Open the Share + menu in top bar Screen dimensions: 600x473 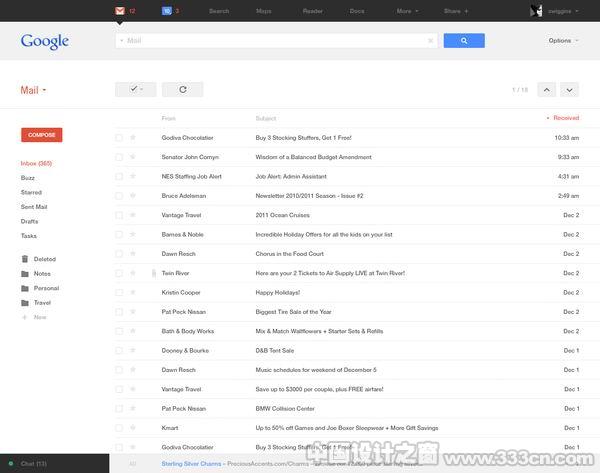click(456, 11)
